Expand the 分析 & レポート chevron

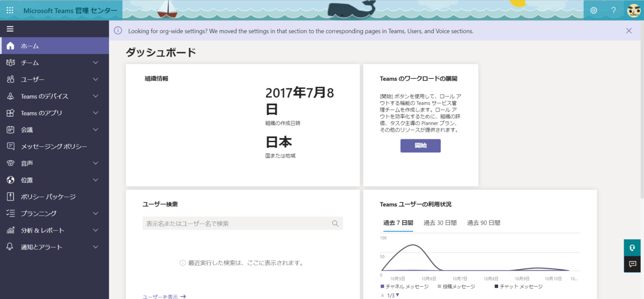(x=96, y=230)
